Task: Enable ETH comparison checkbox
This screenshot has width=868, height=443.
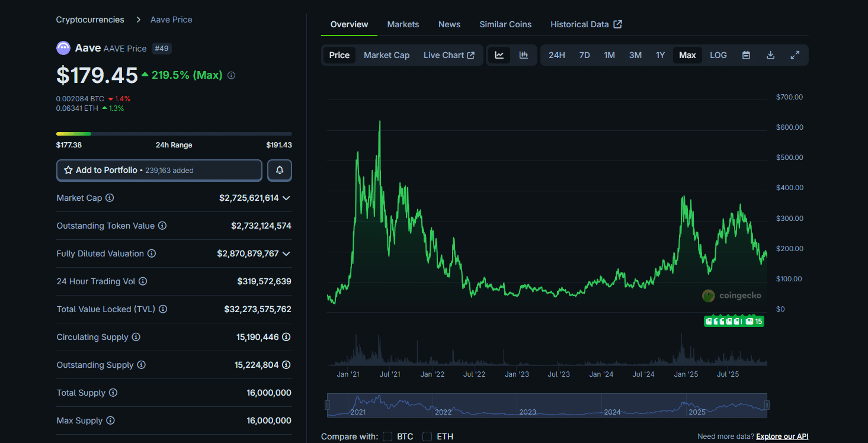Action: (x=427, y=436)
